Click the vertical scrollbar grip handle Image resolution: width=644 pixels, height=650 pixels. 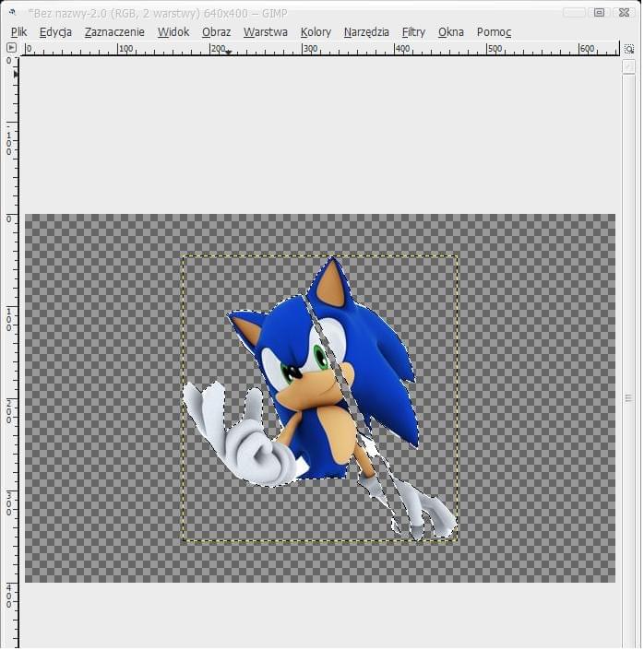coord(629,398)
